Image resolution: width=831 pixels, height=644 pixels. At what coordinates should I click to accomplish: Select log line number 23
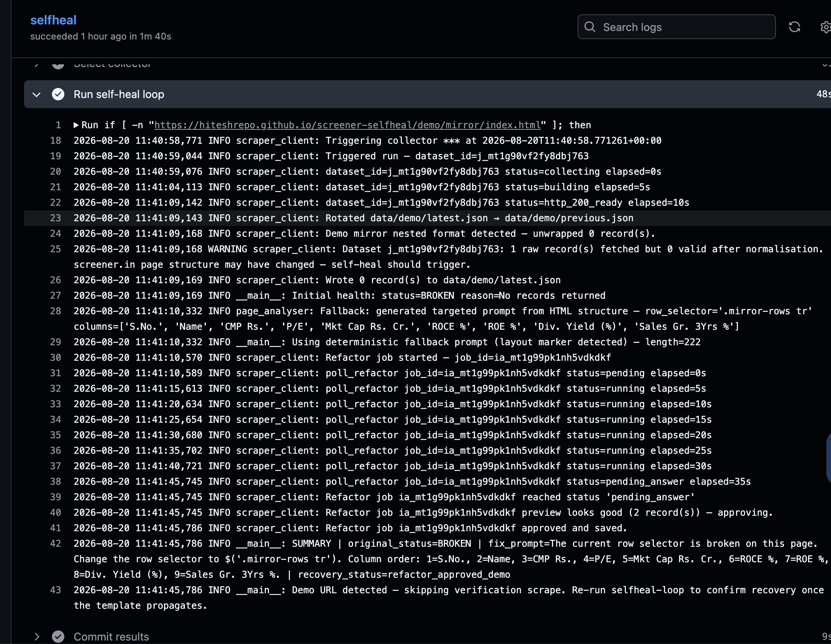click(x=55, y=218)
